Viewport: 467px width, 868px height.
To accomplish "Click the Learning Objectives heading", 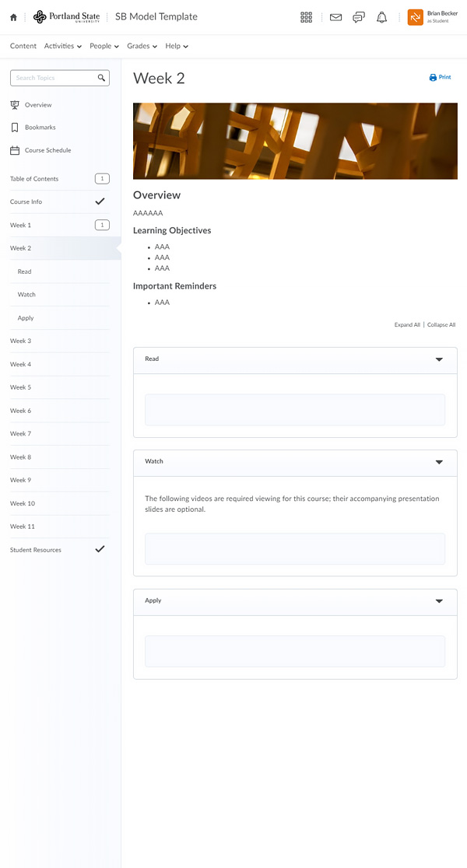I will point(172,230).
